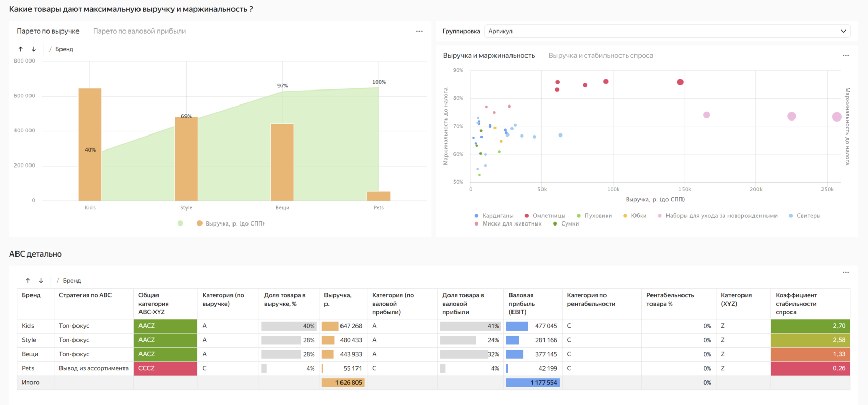Screen dimensions: 868x405
Task: Click the Итого total row label
Action: point(30,383)
